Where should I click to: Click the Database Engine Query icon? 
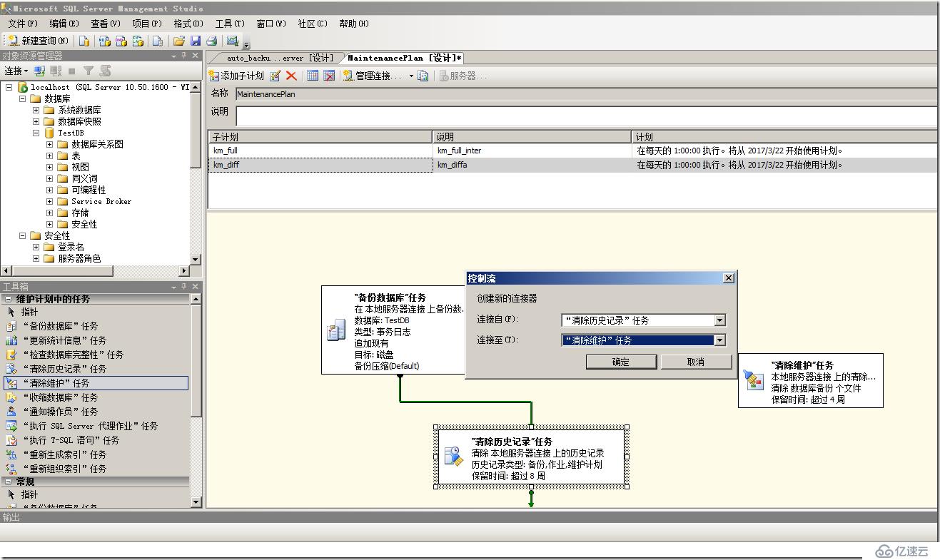point(84,41)
